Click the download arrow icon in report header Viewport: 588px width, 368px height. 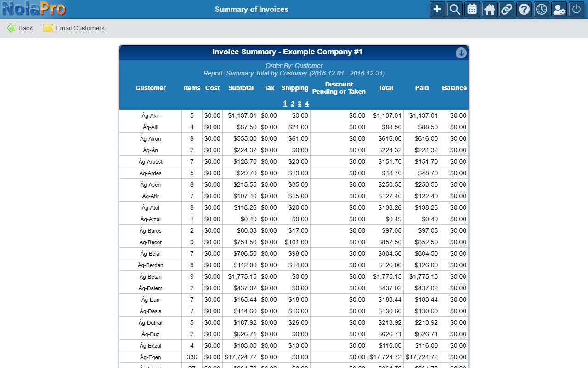(461, 53)
